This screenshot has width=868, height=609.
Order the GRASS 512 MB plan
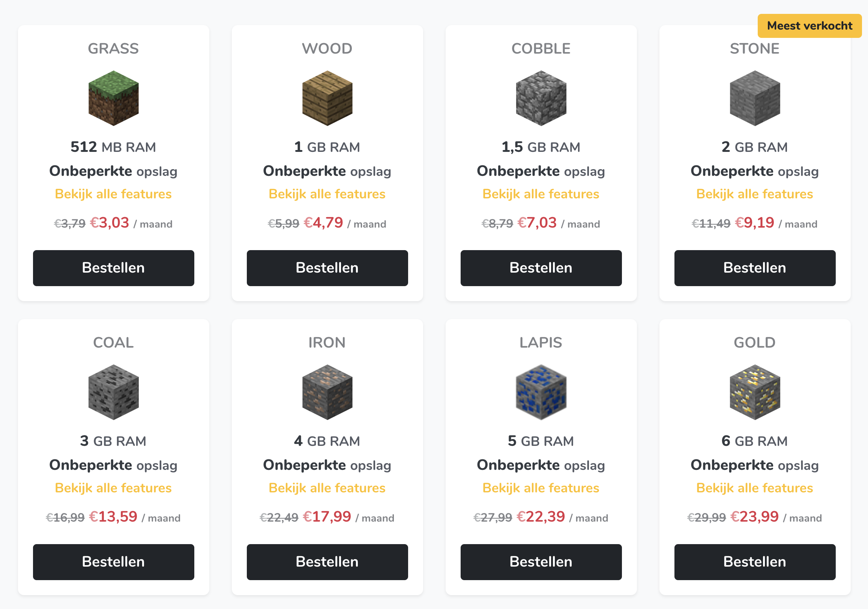pos(113,268)
